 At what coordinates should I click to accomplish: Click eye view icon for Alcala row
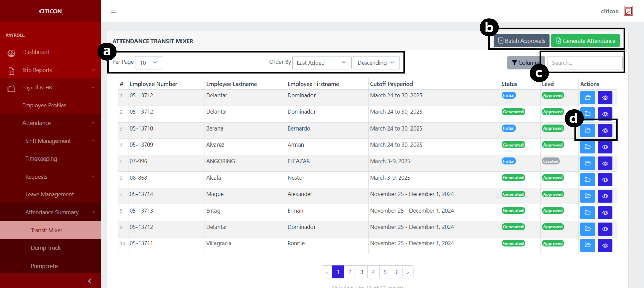pos(605,180)
